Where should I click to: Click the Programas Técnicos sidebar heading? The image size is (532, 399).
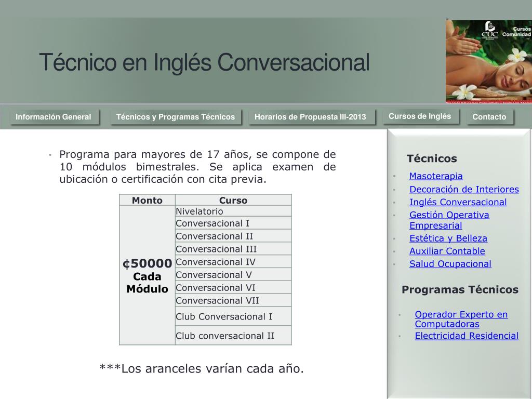point(460,289)
